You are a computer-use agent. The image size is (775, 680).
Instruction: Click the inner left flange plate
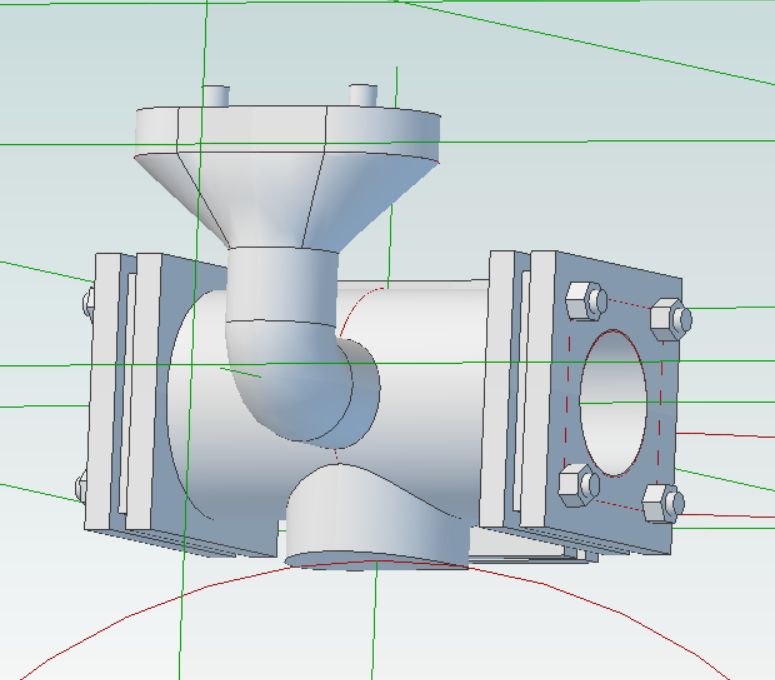pos(146,390)
